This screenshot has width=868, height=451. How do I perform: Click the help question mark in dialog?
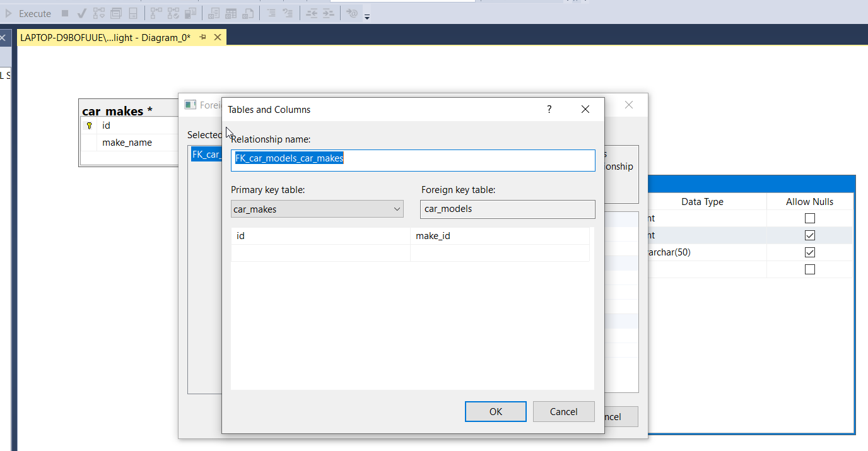pos(549,109)
